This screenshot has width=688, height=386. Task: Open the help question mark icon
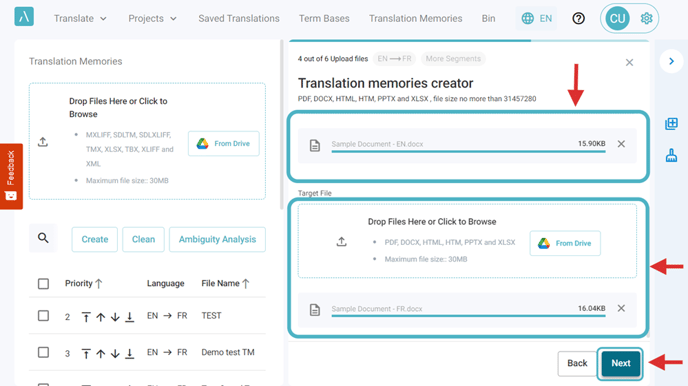point(578,18)
